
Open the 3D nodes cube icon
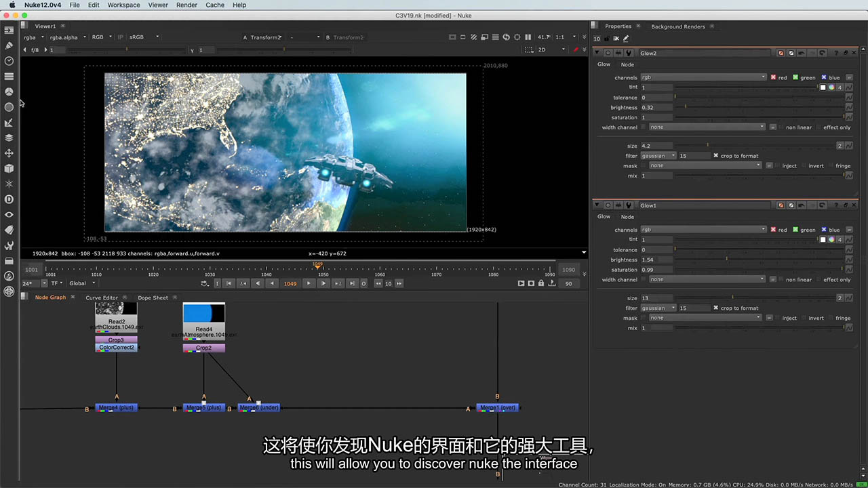coord(9,168)
